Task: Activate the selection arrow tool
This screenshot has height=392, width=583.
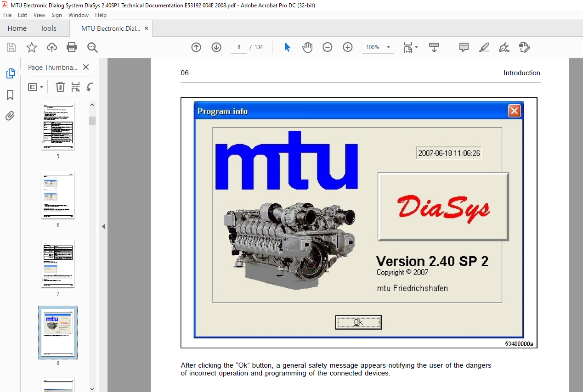Action: pos(288,47)
